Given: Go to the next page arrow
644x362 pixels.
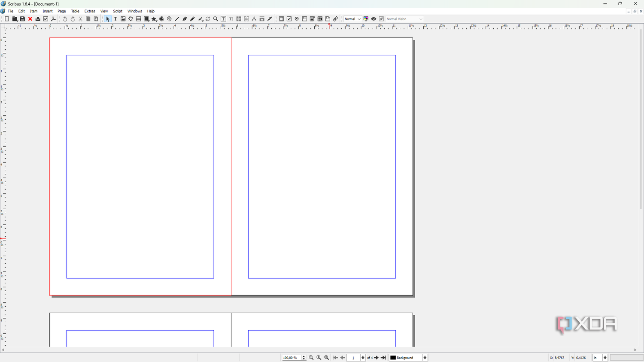Looking at the screenshot, I should [377, 358].
